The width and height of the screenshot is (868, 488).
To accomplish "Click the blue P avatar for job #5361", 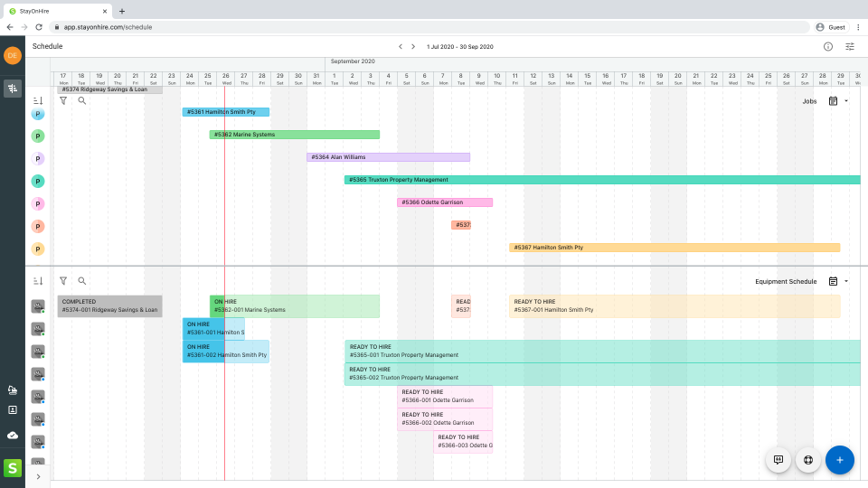I will [38, 114].
